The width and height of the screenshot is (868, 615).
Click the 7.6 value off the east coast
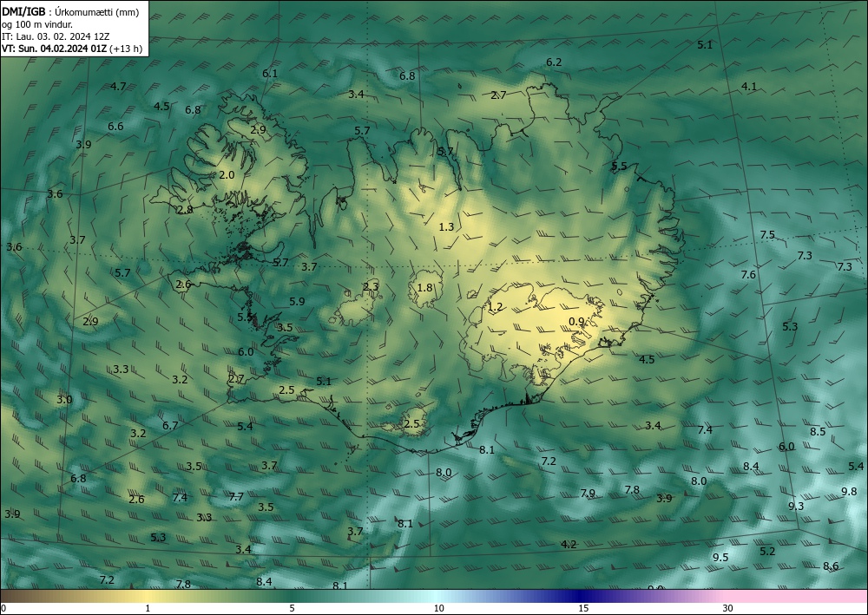tap(748, 275)
